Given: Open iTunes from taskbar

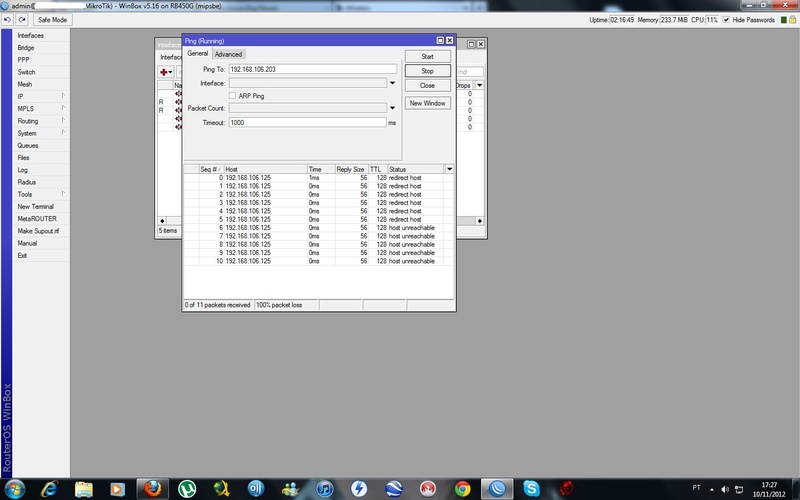Looking at the screenshot, I should [x=324, y=489].
